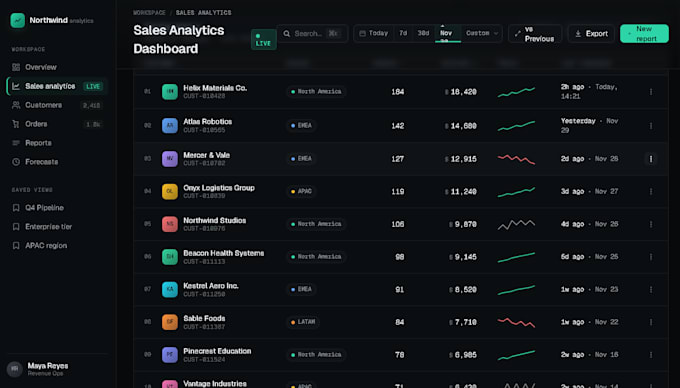Open the Forecasts page
Screen dimensions: 680x388
click(x=57, y=162)
